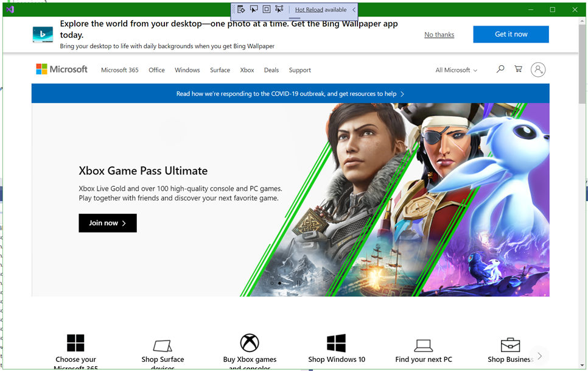Select Surface in the navigation bar

pos(220,70)
